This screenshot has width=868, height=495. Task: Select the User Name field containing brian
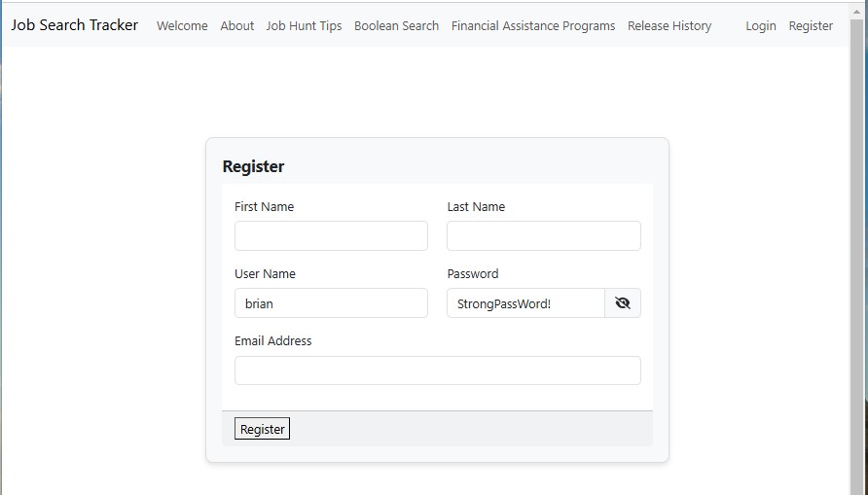(331, 303)
